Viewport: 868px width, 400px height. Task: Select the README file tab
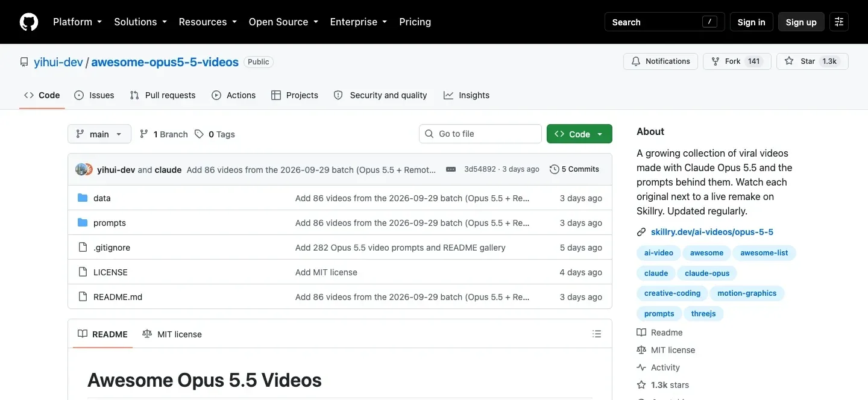[x=102, y=334]
